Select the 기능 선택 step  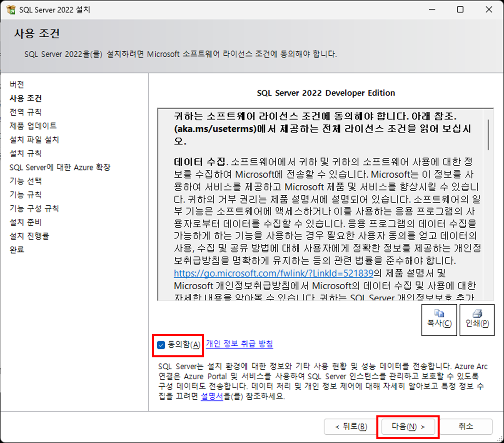pyautogui.click(x=25, y=181)
